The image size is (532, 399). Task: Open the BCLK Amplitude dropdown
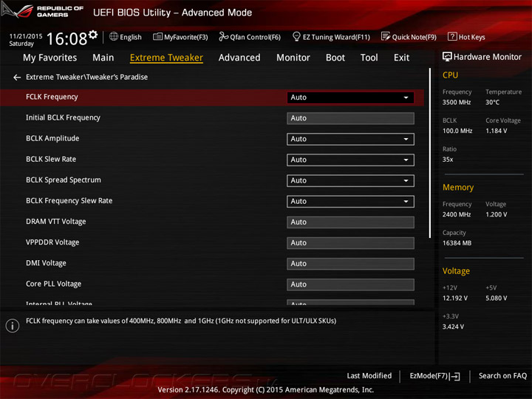(x=350, y=139)
